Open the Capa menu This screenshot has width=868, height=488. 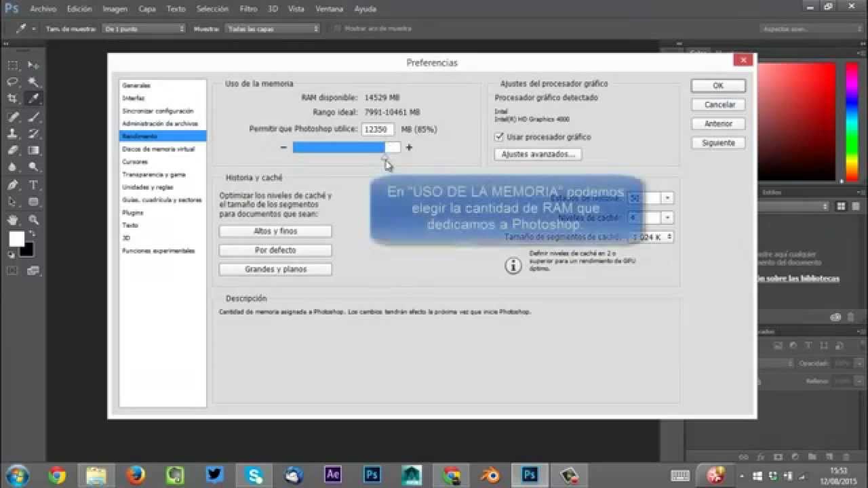coord(147,9)
